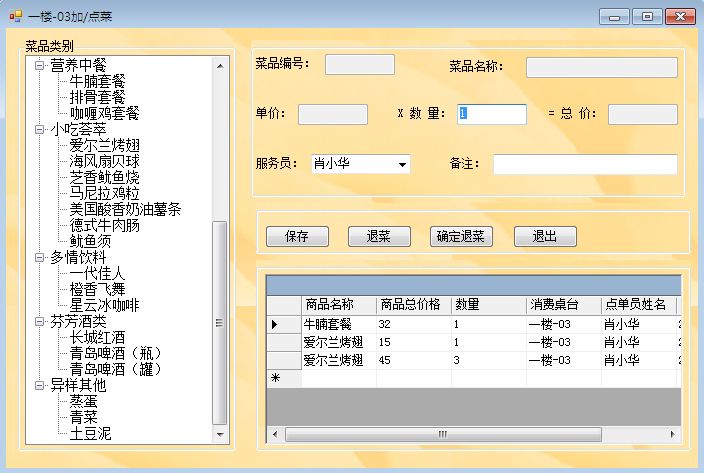
Task: Collapse the 异样其他 category node
Action: pyautogui.click(x=40, y=385)
